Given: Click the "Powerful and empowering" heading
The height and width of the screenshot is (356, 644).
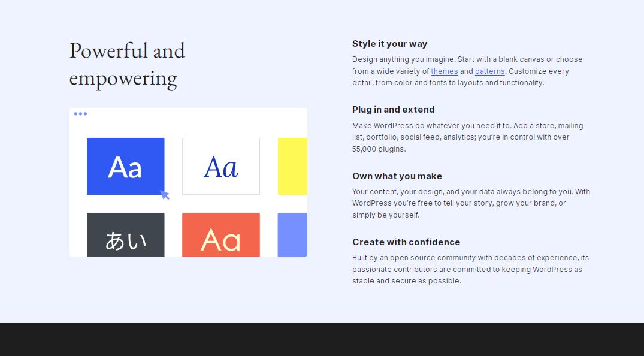Looking at the screenshot, I should (x=127, y=64).
